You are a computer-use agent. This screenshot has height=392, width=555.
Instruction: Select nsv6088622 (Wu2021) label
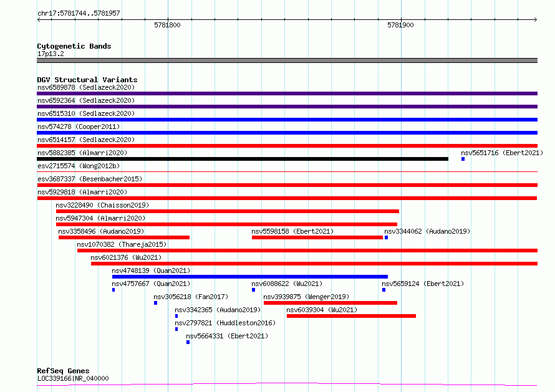tap(287, 284)
